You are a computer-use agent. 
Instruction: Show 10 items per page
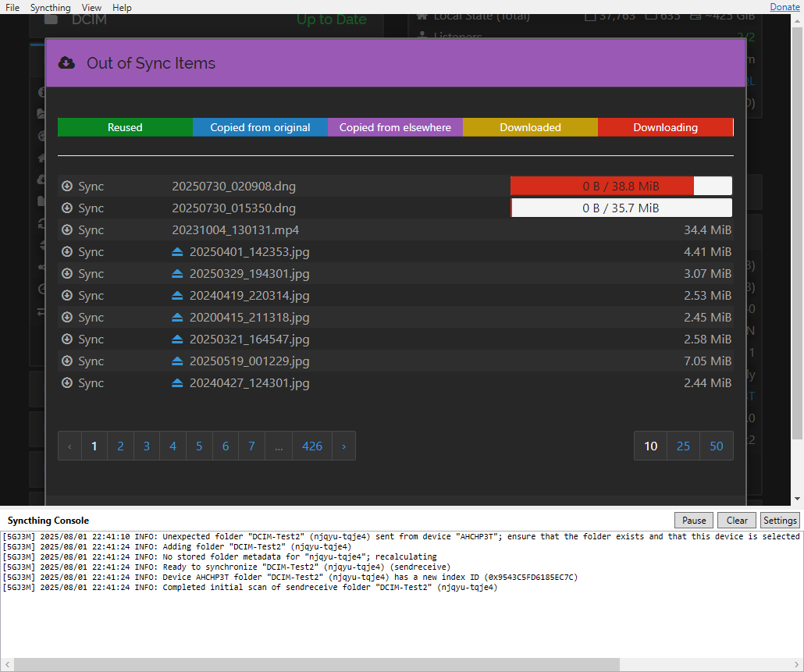651,446
